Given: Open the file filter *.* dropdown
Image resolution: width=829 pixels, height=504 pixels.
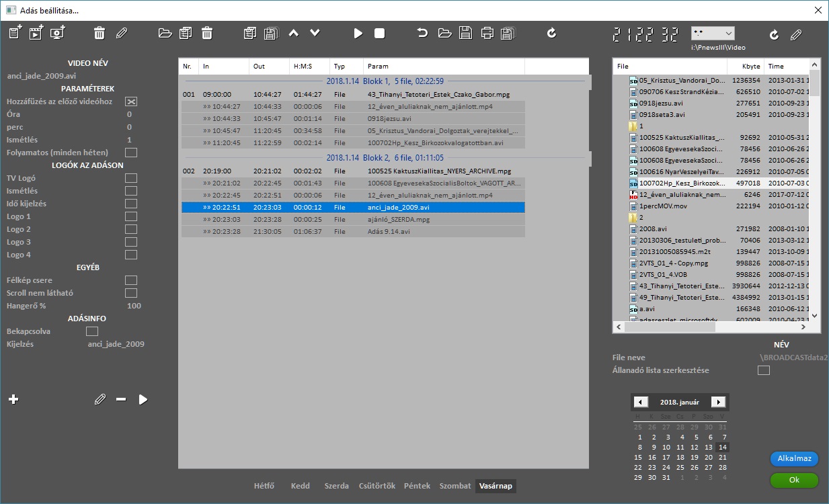Looking at the screenshot, I should pyautogui.click(x=712, y=33).
